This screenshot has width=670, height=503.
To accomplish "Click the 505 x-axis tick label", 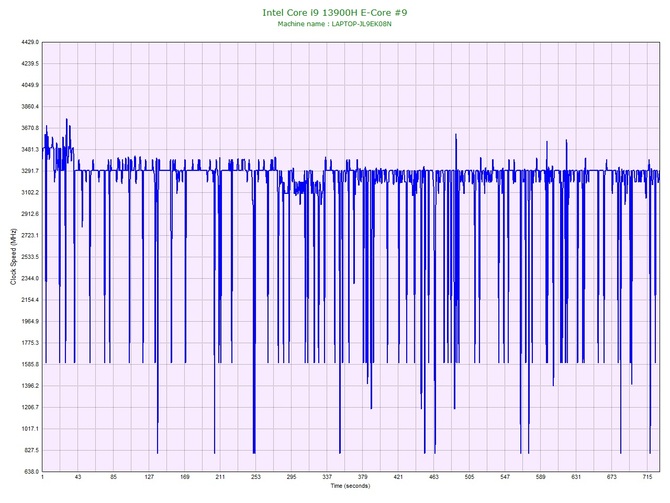I will (469, 477).
